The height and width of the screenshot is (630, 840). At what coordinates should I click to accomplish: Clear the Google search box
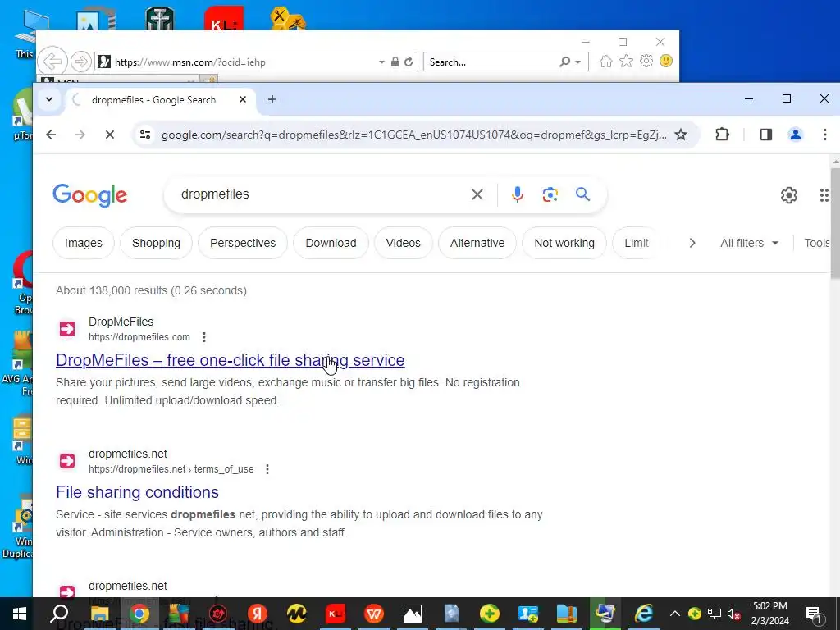(477, 194)
